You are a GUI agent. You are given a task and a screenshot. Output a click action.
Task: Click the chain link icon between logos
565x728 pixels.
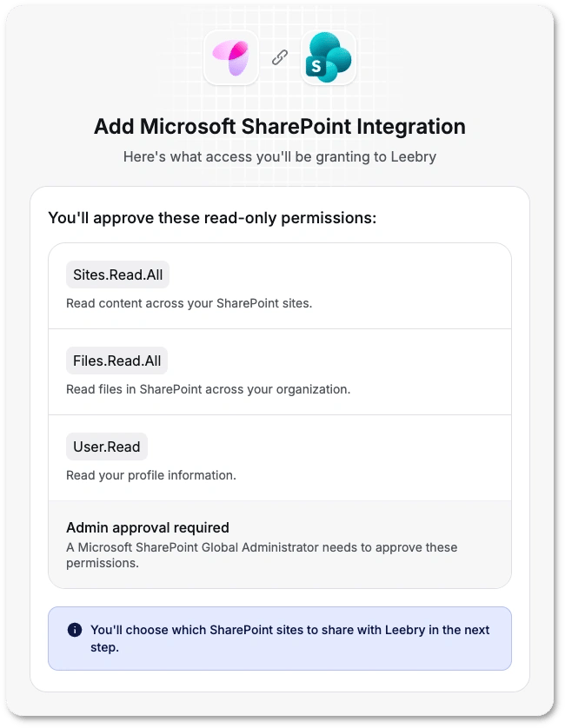[280, 57]
